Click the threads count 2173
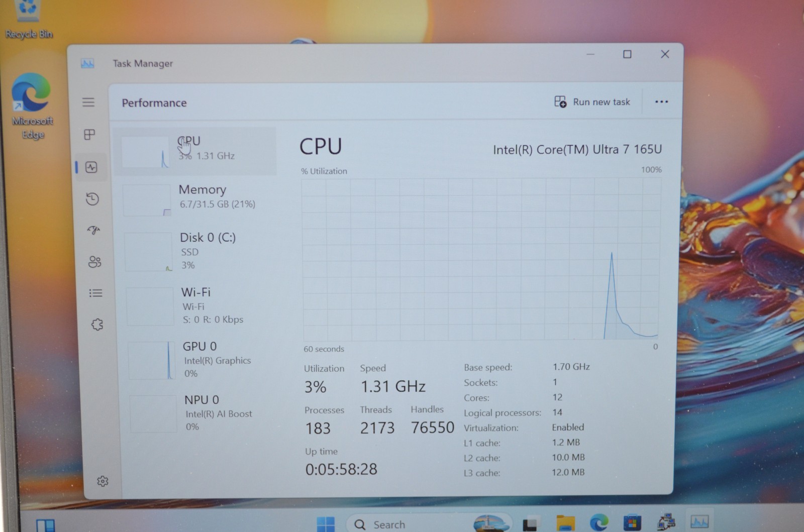This screenshot has width=804, height=532. click(x=377, y=428)
